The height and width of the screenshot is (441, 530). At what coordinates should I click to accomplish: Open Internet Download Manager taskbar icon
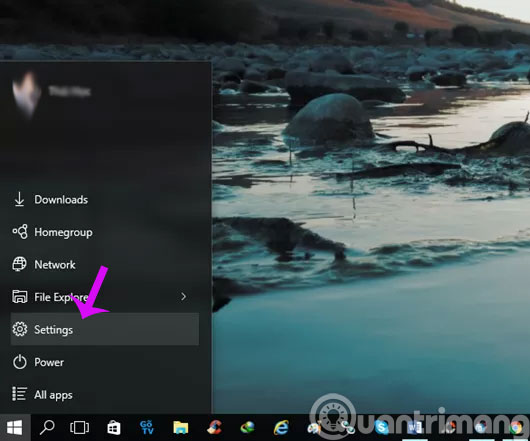[248, 427]
